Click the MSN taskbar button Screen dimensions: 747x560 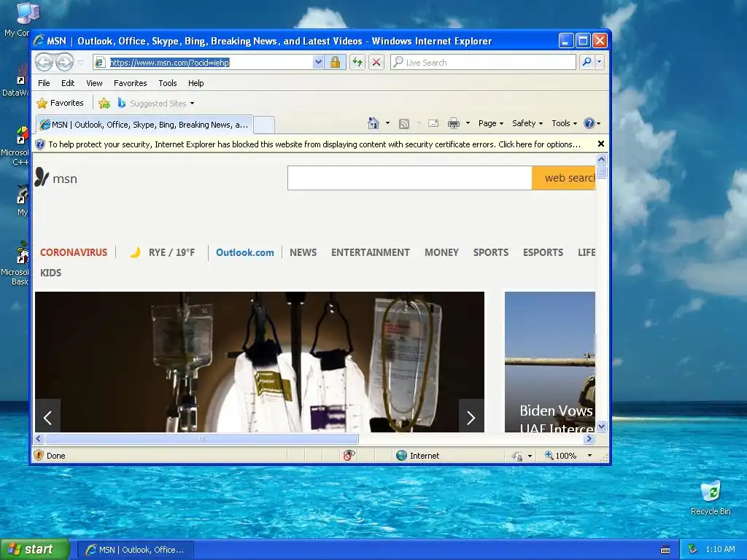(x=136, y=550)
